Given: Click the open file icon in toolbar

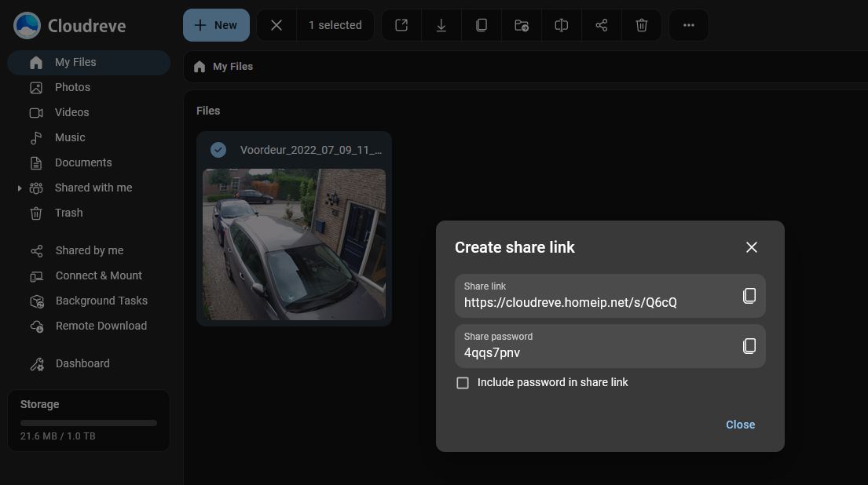Looking at the screenshot, I should [401, 25].
